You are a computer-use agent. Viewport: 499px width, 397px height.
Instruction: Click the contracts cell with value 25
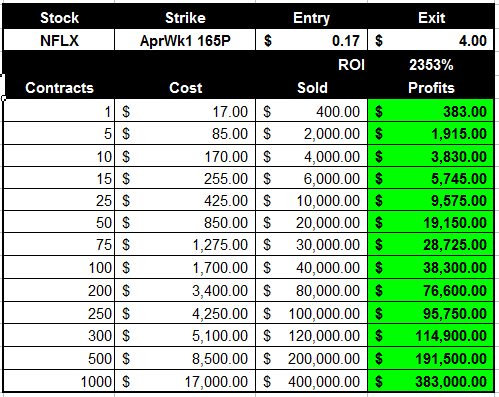(59, 200)
